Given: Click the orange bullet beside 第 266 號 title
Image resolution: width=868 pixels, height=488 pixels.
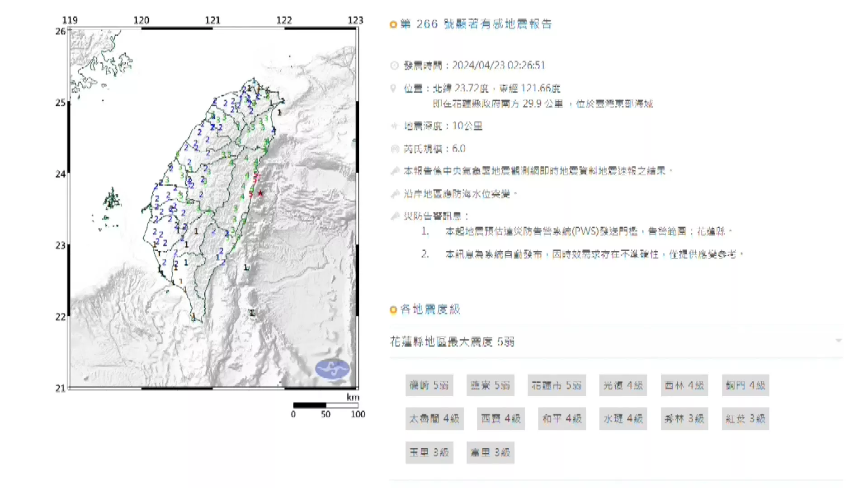Looking at the screenshot, I should [393, 24].
